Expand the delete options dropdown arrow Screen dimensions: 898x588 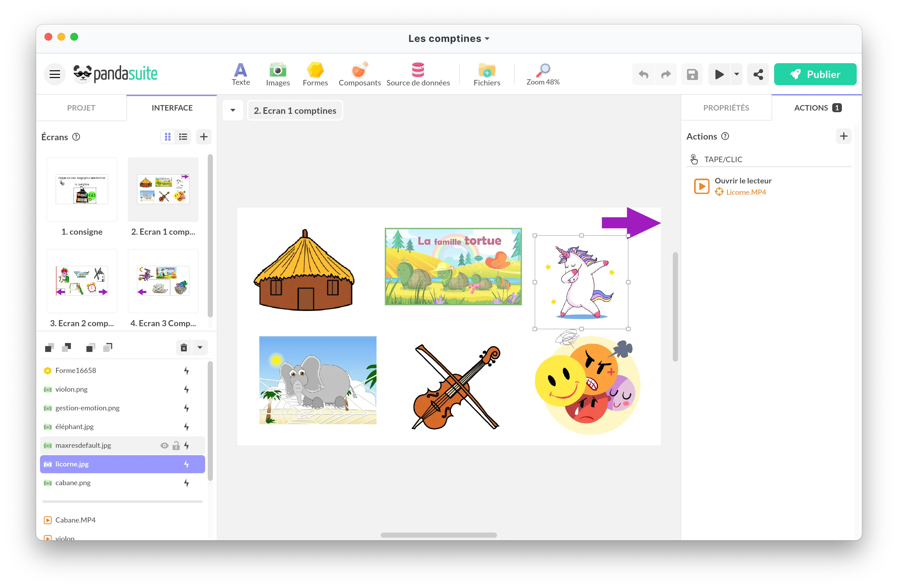pos(200,348)
